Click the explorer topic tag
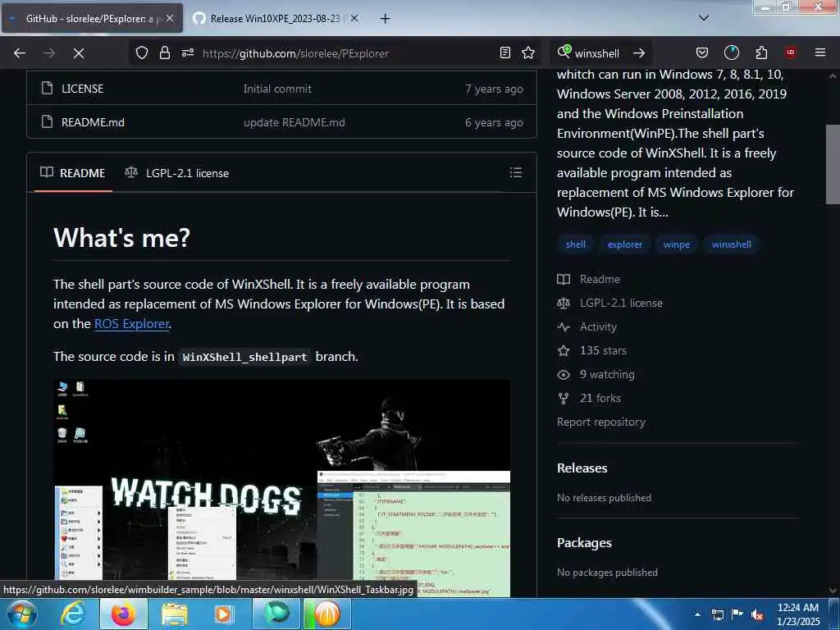The image size is (840, 630). tap(624, 244)
